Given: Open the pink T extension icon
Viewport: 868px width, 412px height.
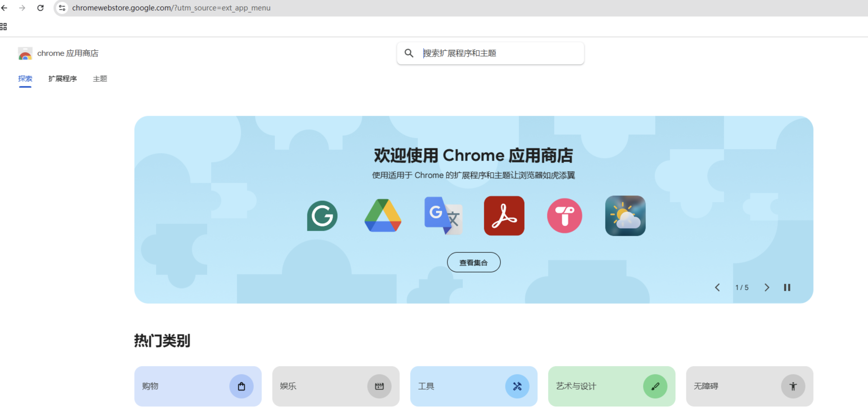Looking at the screenshot, I should point(564,216).
